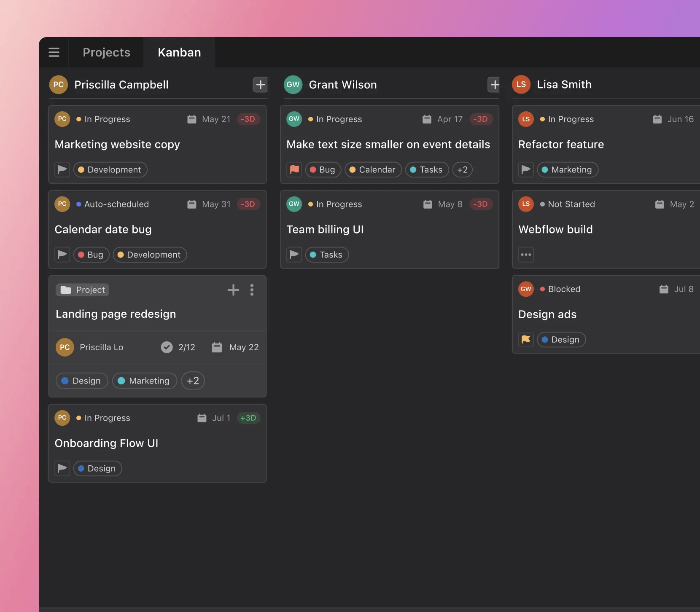The width and height of the screenshot is (700, 612).
Task: Switch to the Projects tab
Action: tap(106, 52)
